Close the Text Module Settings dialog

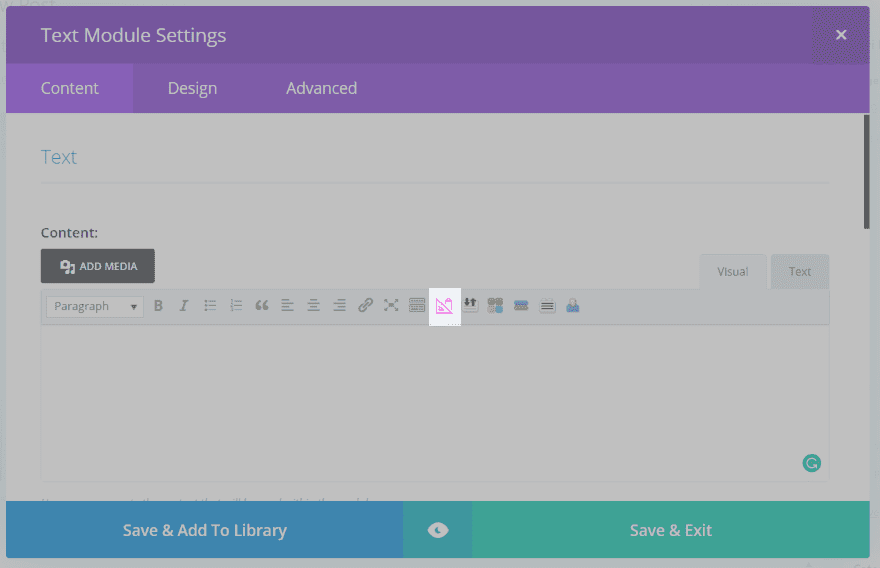click(x=841, y=35)
